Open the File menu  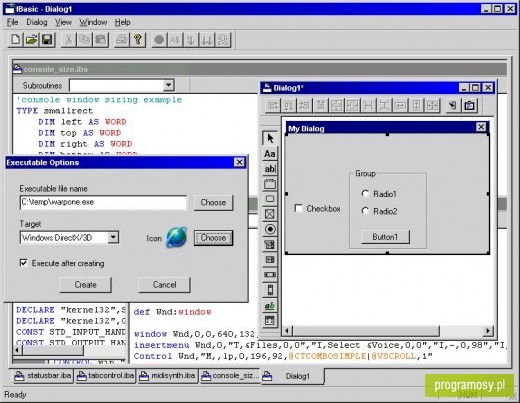pyautogui.click(x=12, y=22)
